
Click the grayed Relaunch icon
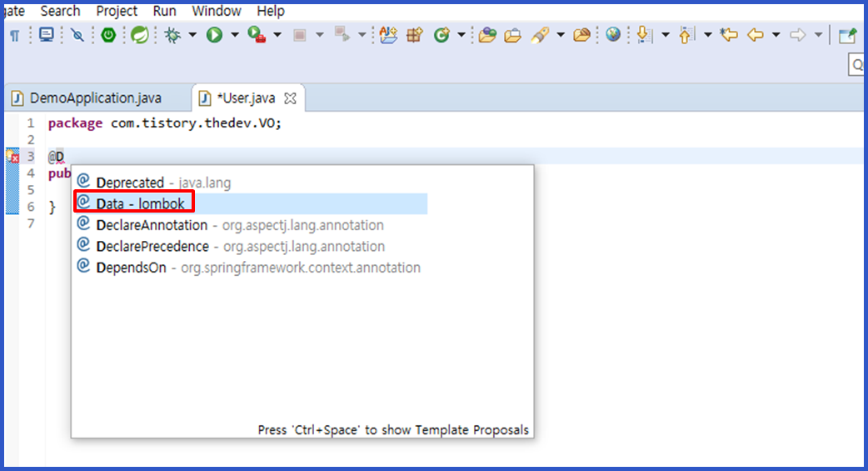coord(342,35)
